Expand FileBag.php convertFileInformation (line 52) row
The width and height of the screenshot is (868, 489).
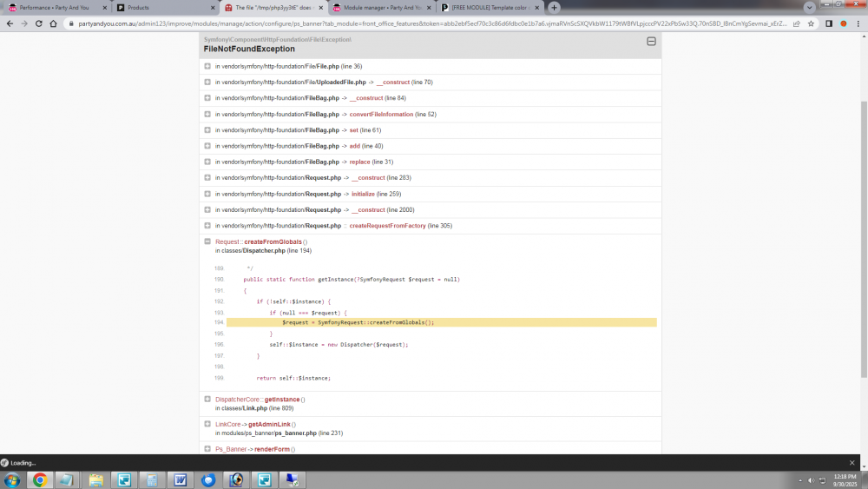coord(207,114)
